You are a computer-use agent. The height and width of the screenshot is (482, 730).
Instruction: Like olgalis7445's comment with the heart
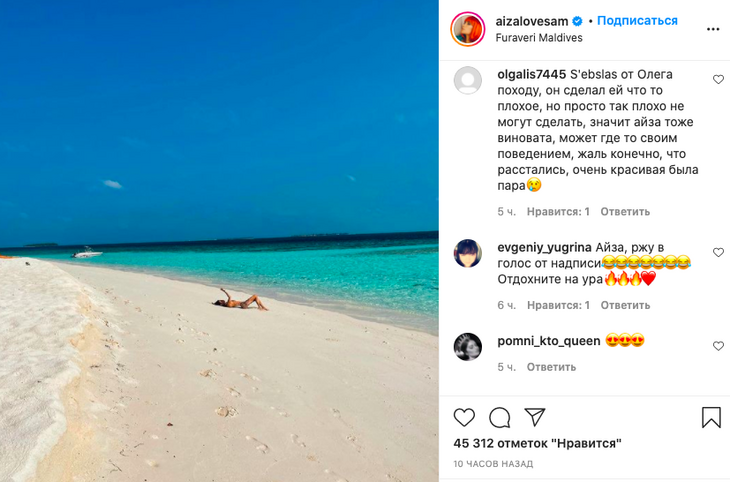[x=718, y=79]
